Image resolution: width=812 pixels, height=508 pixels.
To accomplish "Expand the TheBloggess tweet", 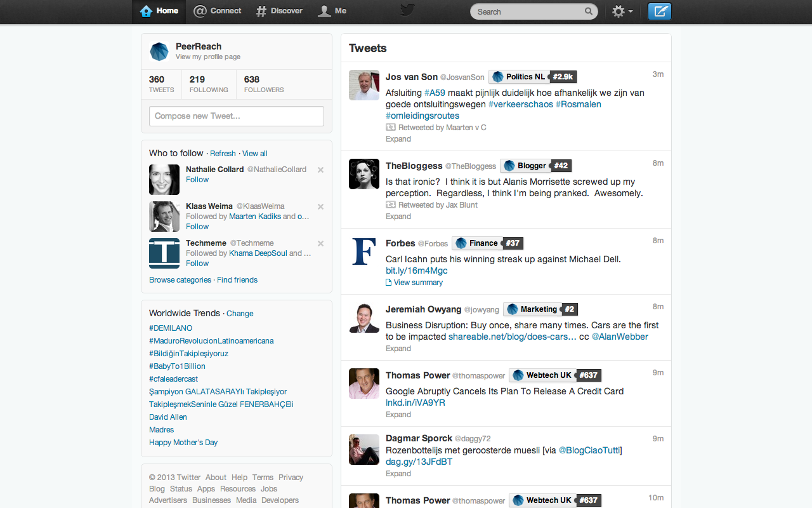I will coord(398,217).
